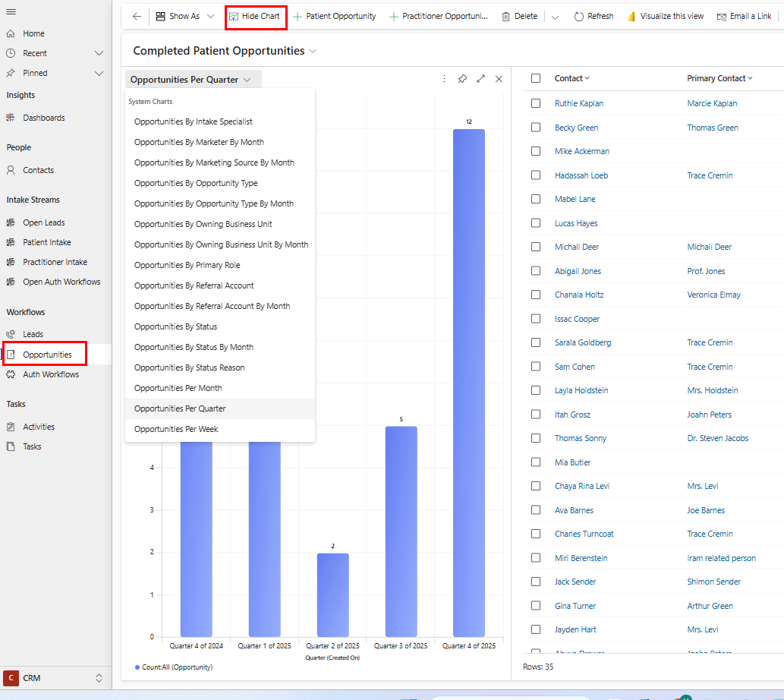Toggle the select-all checkbox in grid header
This screenshot has width=784, height=700.
tap(536, 78)
